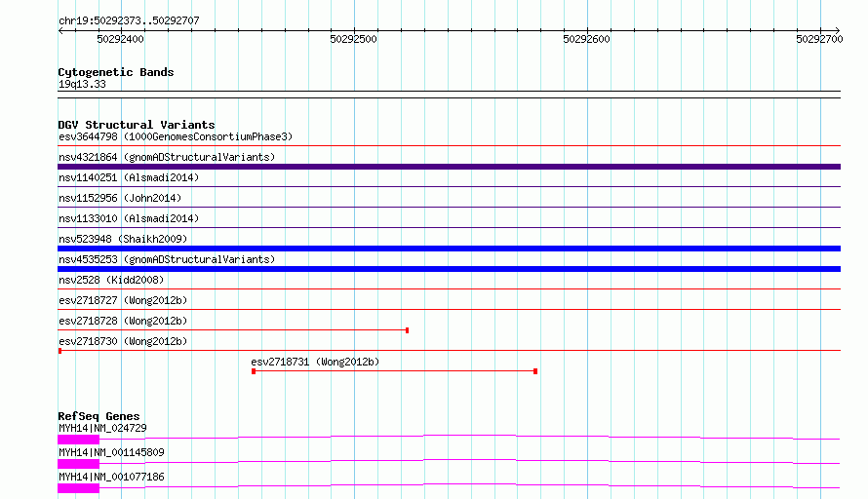Open gene MYH14|NM_001077186 label
This screenshot has height=499, width=868.
(x=111, y=477)
